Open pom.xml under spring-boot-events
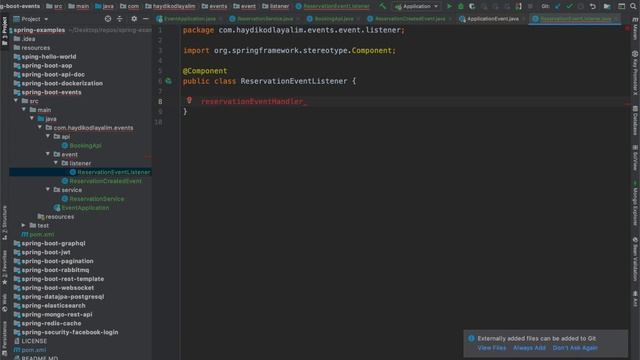The height and width of the screenshot is (360, 640). [38, 234]
